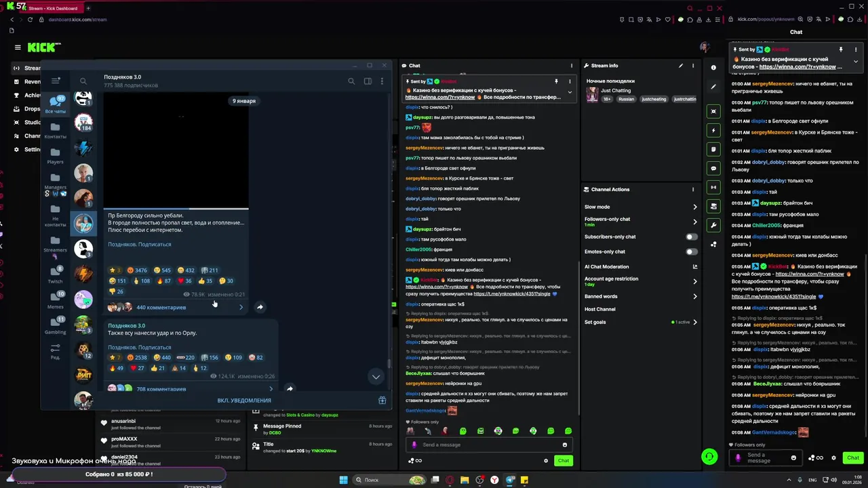Focus the dashboard chat Send a message field
This screenshot has width=868, height=488.
[x=488, y=445]
